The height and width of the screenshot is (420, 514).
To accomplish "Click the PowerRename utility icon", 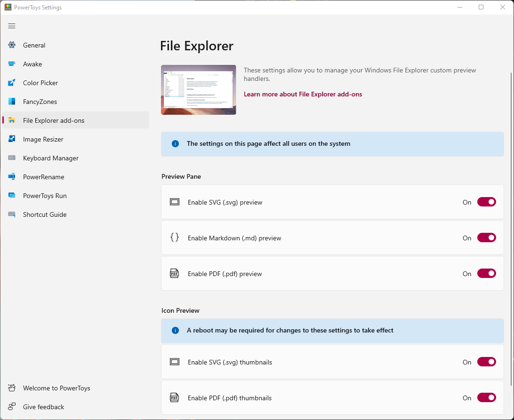I will (x=11, y=176).
